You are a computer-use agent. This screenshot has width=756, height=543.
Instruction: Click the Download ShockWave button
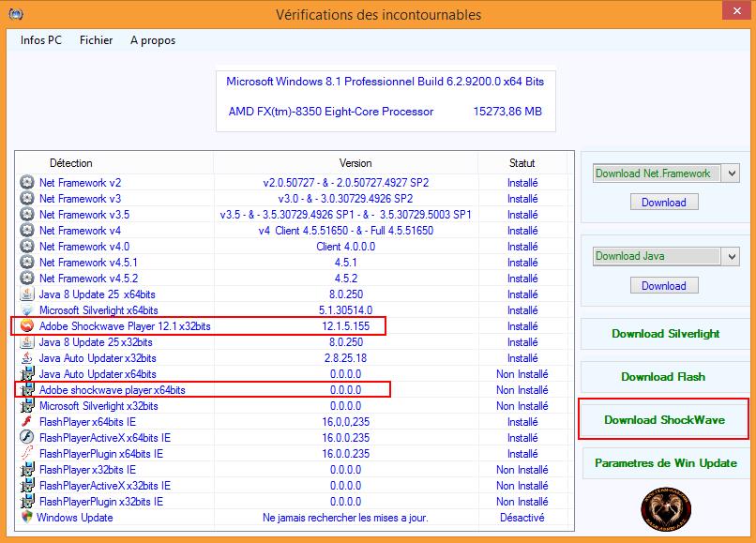click(x=664, y=419)
